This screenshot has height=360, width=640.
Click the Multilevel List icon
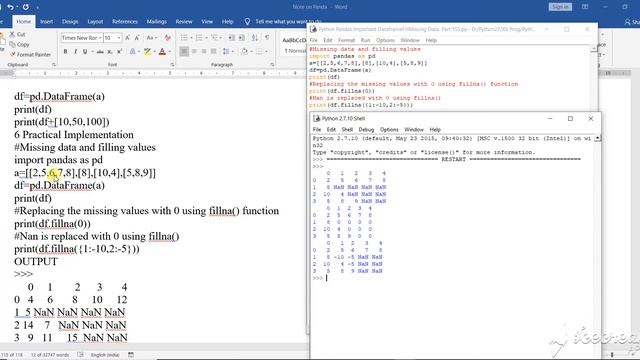tap(214, 38)
